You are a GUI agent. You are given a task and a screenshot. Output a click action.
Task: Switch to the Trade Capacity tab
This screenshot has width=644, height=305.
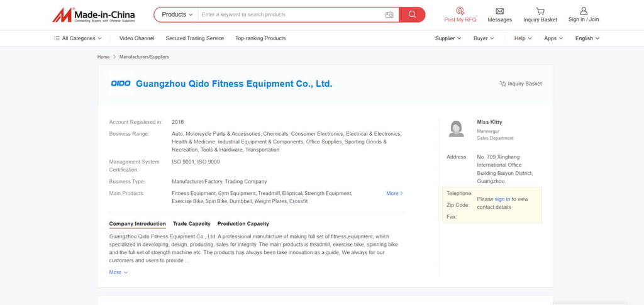tap(192, 224)
